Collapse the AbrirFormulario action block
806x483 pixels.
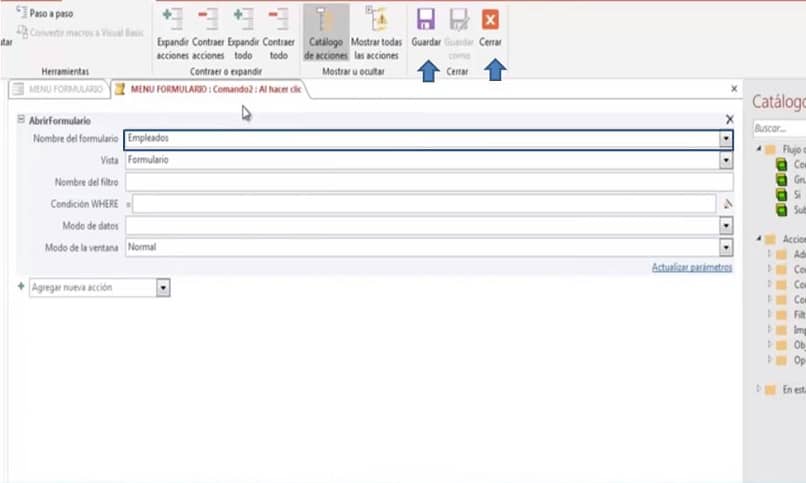click(21, 120)
